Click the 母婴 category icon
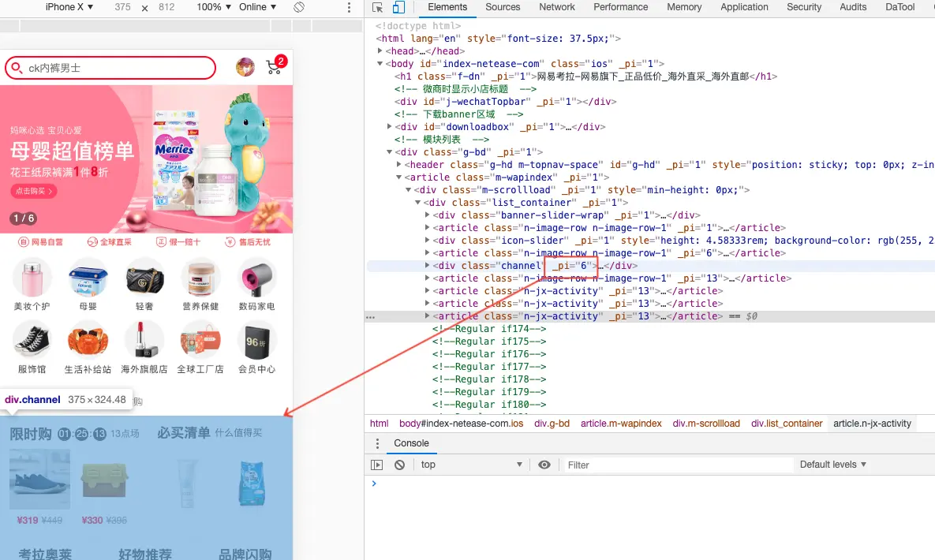Image resolution: width=935 pixels, height=560 pixels. [88, 278]
